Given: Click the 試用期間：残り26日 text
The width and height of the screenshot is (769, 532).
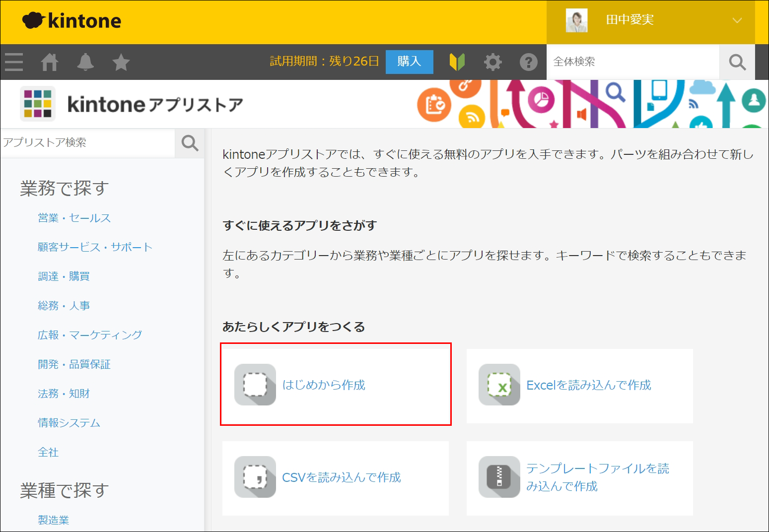Looking at the screenshot, I should pyautogui.click(x=324, y=62).
